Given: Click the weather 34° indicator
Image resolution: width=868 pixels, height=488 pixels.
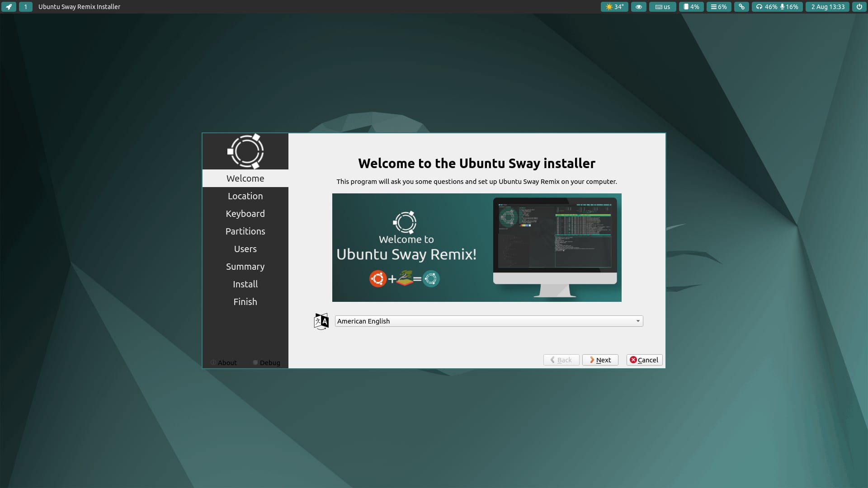Looking at the screenshot, I should coord(614,7).
